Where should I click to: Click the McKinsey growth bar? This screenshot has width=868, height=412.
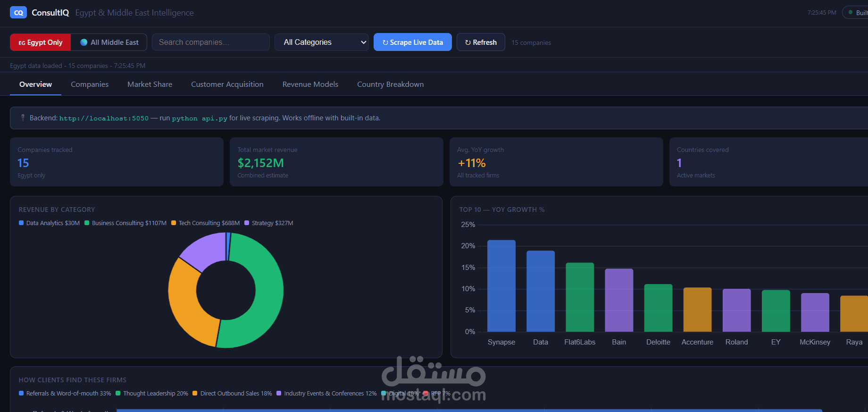pos(815,312)
